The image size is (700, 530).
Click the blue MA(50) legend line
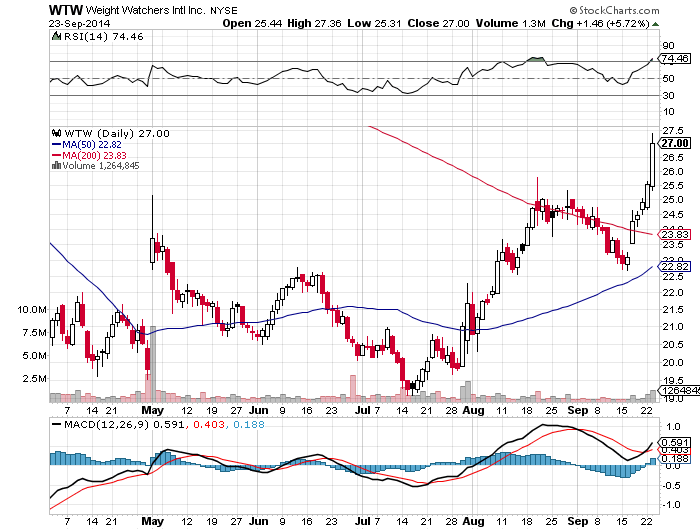click(x=57, y=145)
